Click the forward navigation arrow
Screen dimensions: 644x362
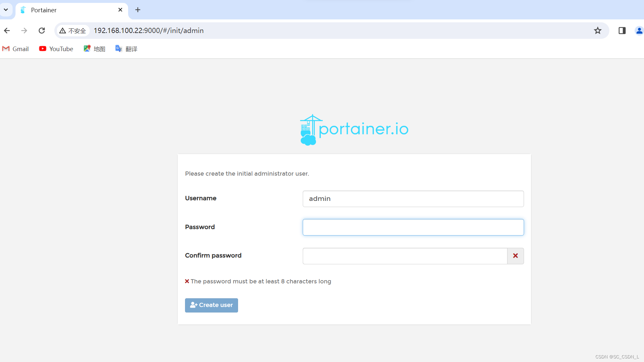click(24, 30)
